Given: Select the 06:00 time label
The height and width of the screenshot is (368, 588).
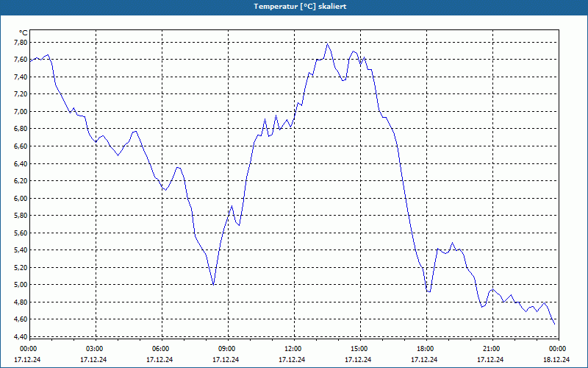Looking at the screenshot, I should click(161, 349).
